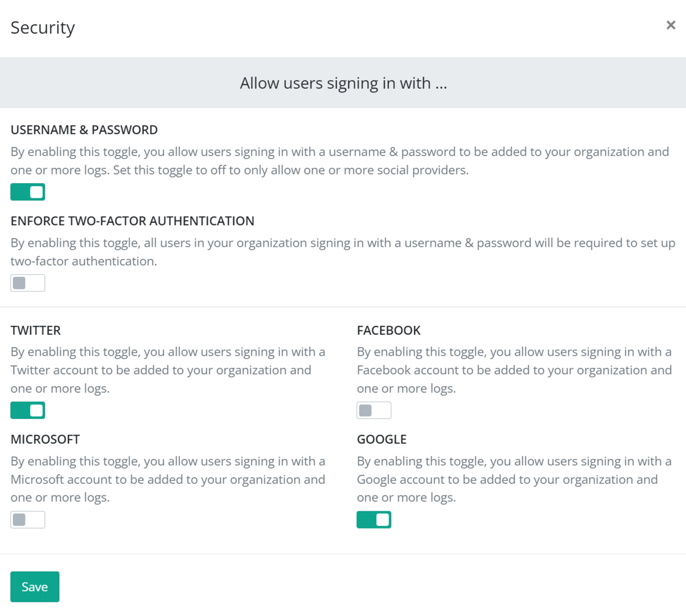Enable the Microsoft sign-in toggle

[28, 520]
